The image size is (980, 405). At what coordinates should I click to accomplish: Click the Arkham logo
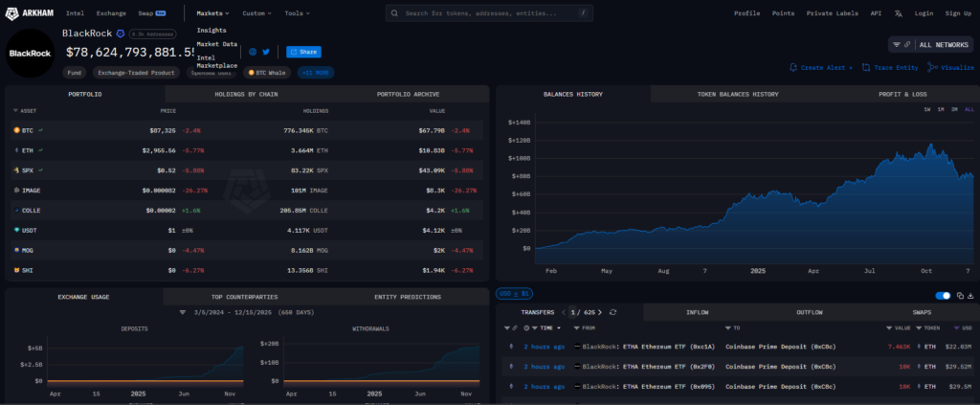31,13
